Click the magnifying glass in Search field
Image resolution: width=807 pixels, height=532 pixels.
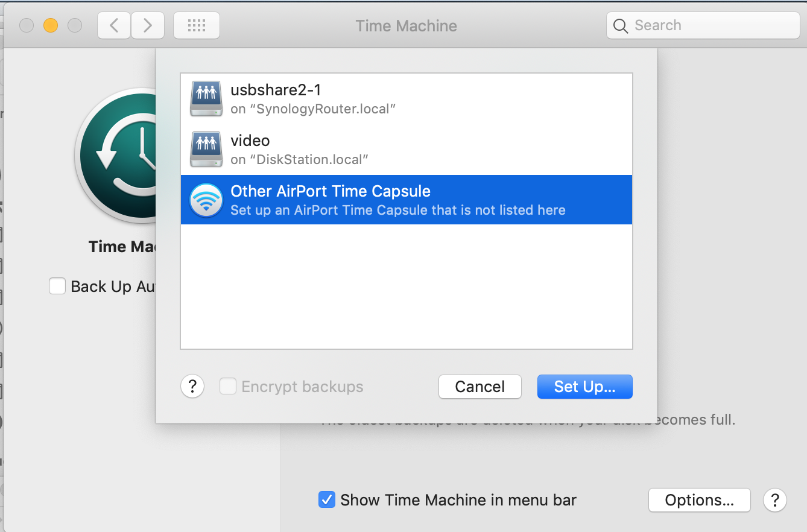click(621, 26)
